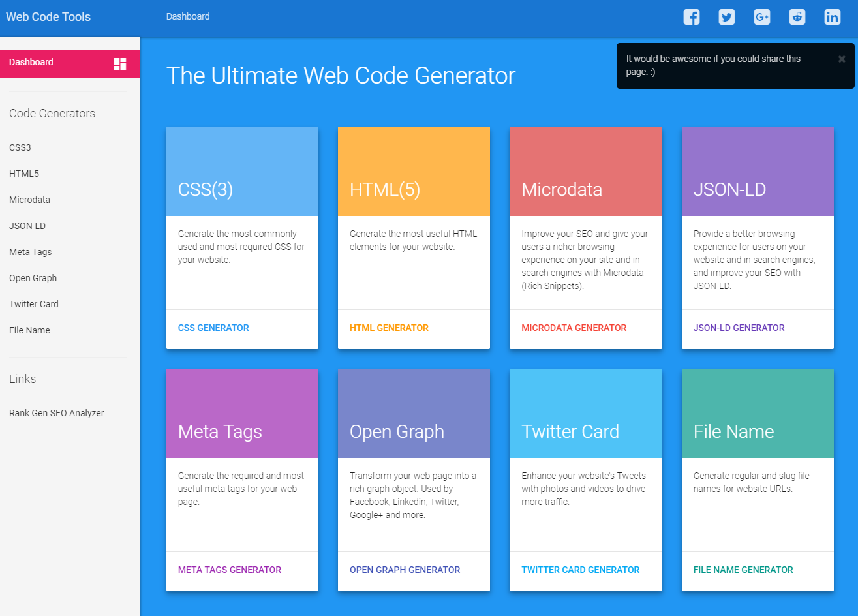The height and width of the screenshot is (616, 858).
Task: Click Dashboard in the top navigation bar
Action: [188, 16]
